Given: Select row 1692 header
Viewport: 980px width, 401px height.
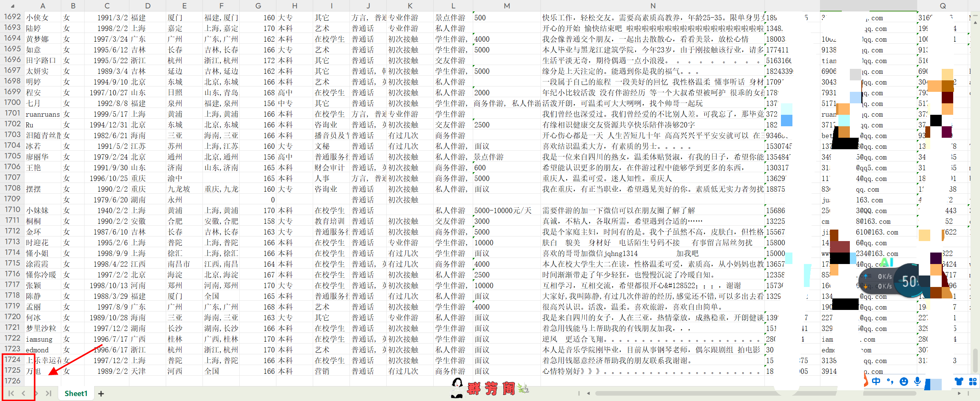Looking at the screenshot, I should coord(12,17).
